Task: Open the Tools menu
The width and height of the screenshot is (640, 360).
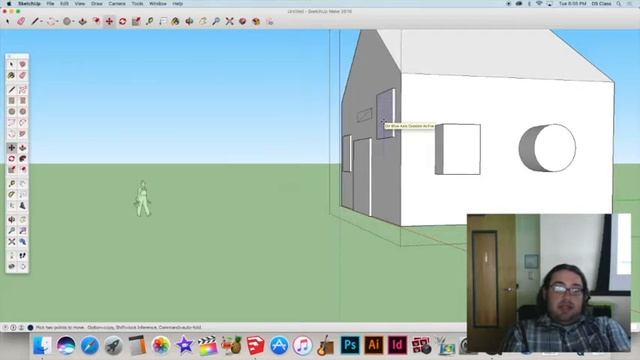Action: [x=137, y=4]
